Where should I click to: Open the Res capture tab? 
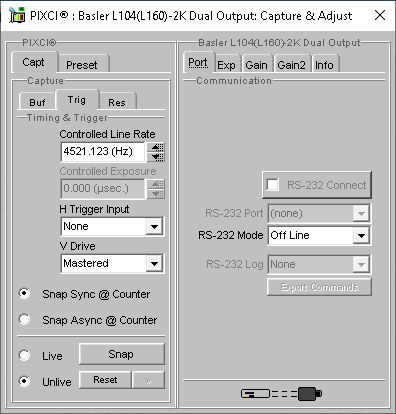point(117,102)
